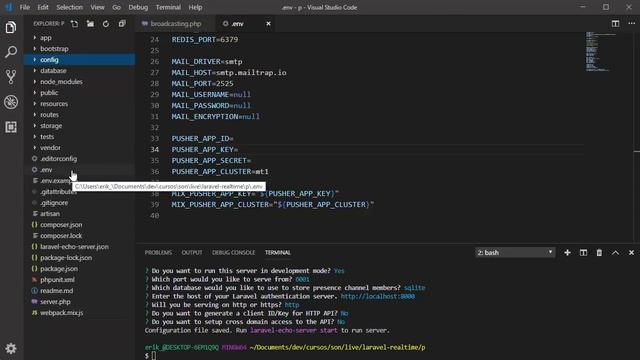Open server.php file
The image size is (640, 360).
80,302
